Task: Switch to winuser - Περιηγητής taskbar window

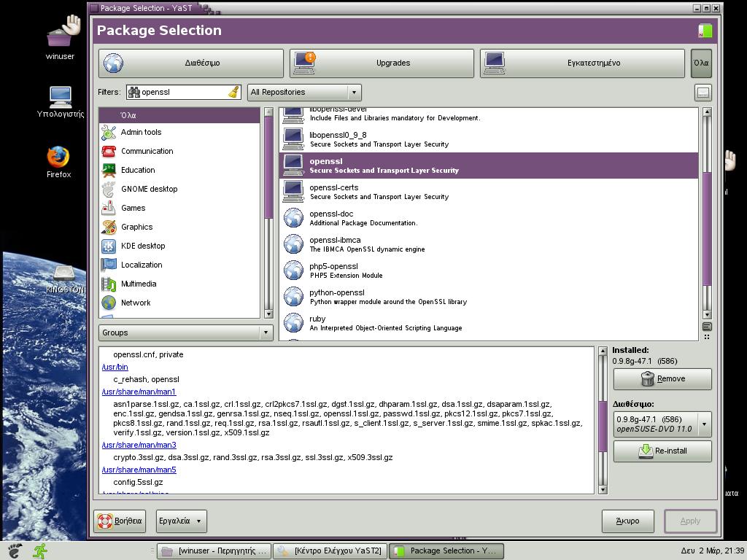Action: click(214, 551)
